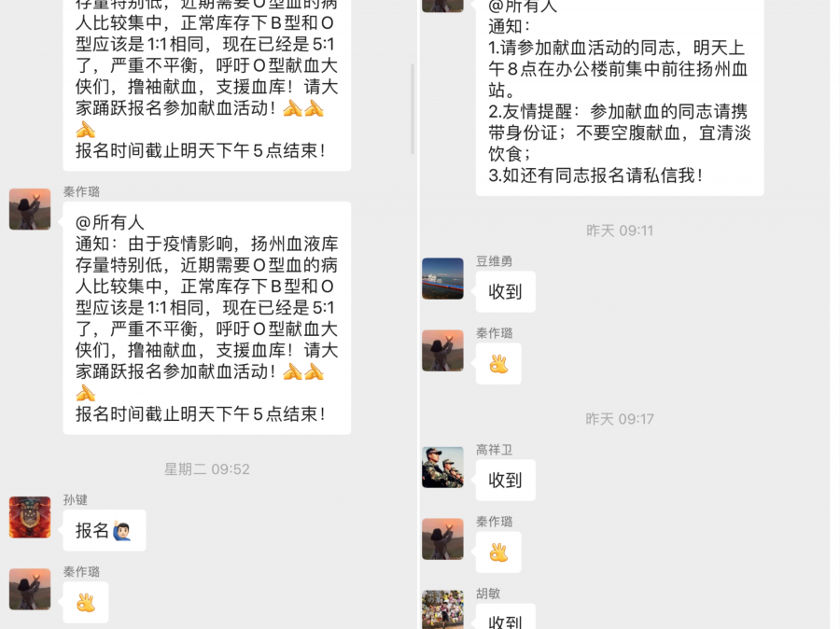840x629 pixels.
Task: Tap the raised-hand emoji in 报名 message
Action: tap(122, 530)
